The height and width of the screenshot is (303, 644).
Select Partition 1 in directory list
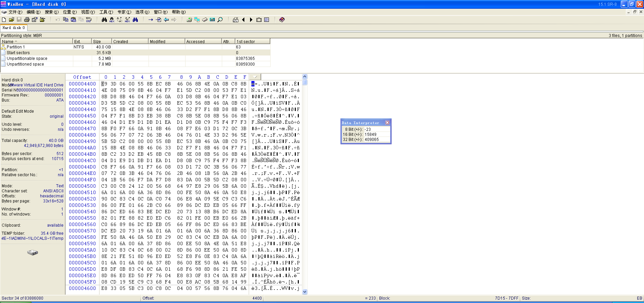16,47
